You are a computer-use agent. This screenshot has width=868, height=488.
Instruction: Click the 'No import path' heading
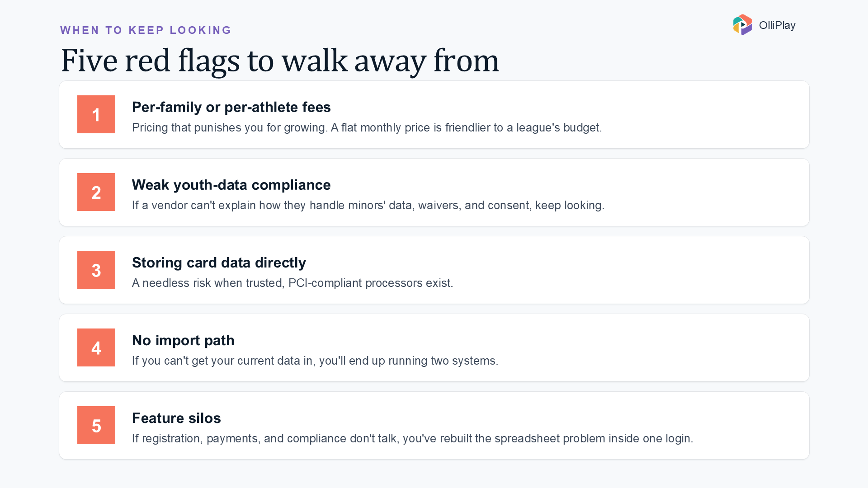click(183, 340)
